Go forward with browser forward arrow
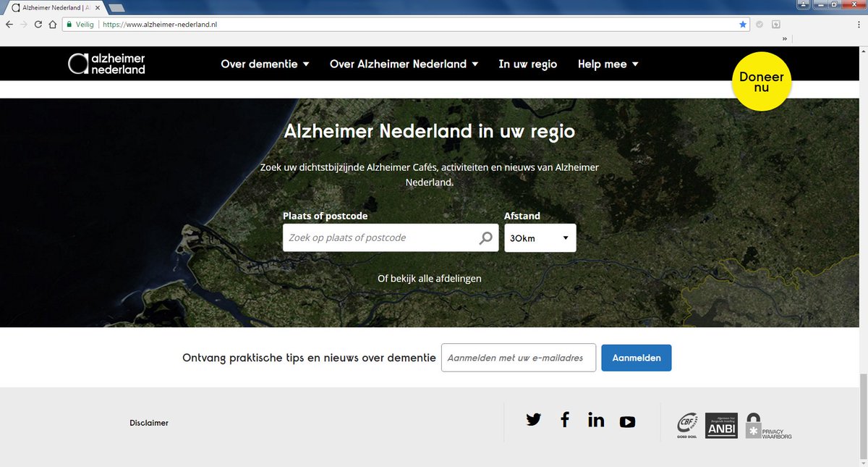 [24, 24]
